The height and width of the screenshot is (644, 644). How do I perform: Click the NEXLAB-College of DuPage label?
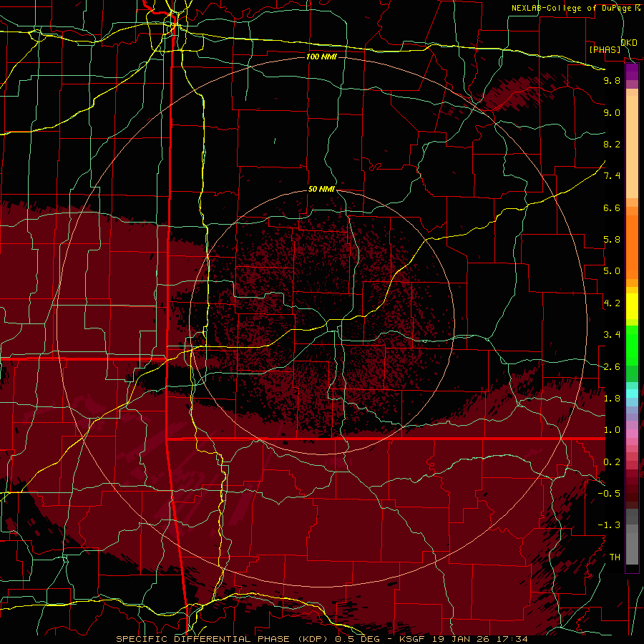coord(571,8)
